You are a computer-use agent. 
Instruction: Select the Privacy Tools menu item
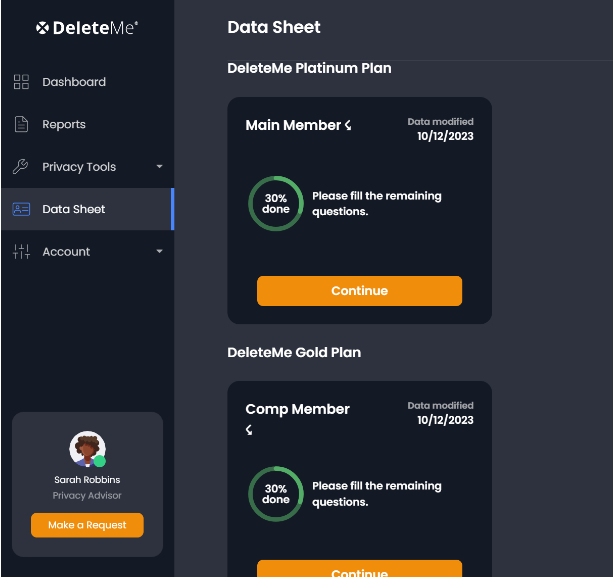tap(87, 167)
